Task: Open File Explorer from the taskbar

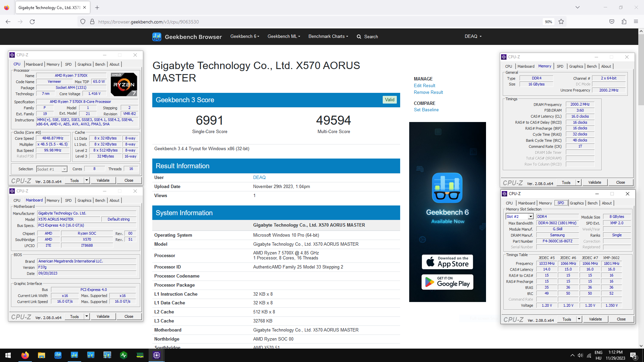Action: (x=41, y=355)
